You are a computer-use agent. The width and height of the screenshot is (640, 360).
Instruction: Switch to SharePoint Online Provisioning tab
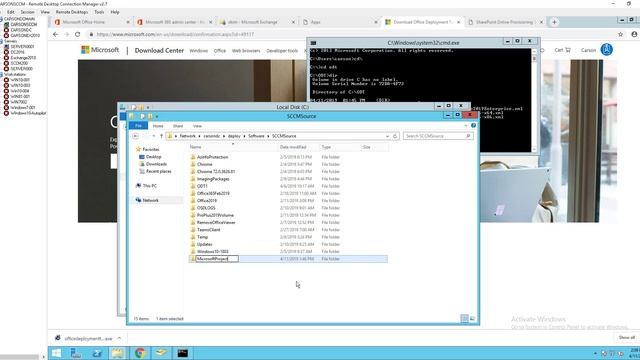click(505, 22)
